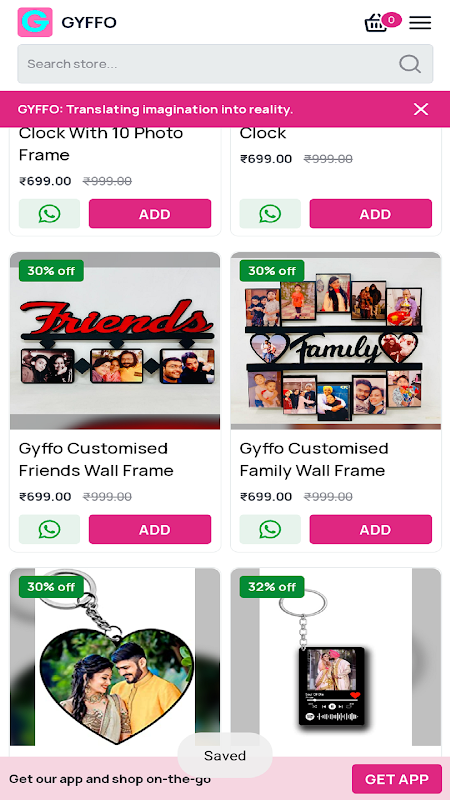Dismiss the pink GYFFO announcement banner
Screen dimensions: 450x800
pyautogui.click(x=420, y=109)
